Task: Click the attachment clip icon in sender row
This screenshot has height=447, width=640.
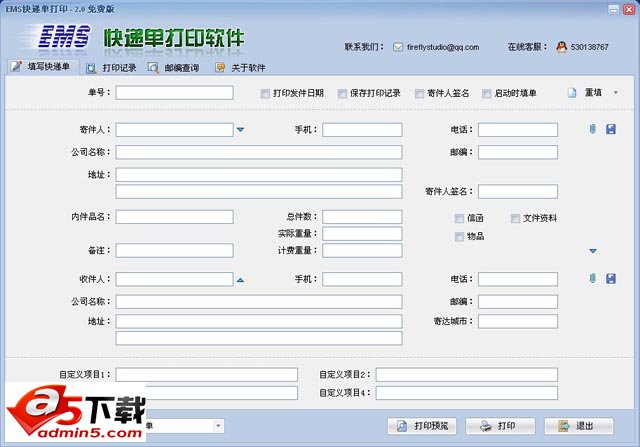Action: [x=593, y=129]
